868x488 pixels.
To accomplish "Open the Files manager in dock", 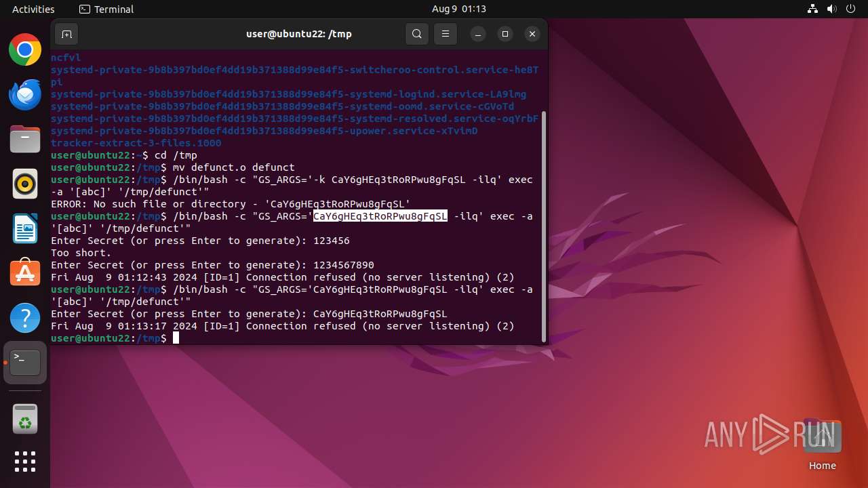I will [25, 139].
